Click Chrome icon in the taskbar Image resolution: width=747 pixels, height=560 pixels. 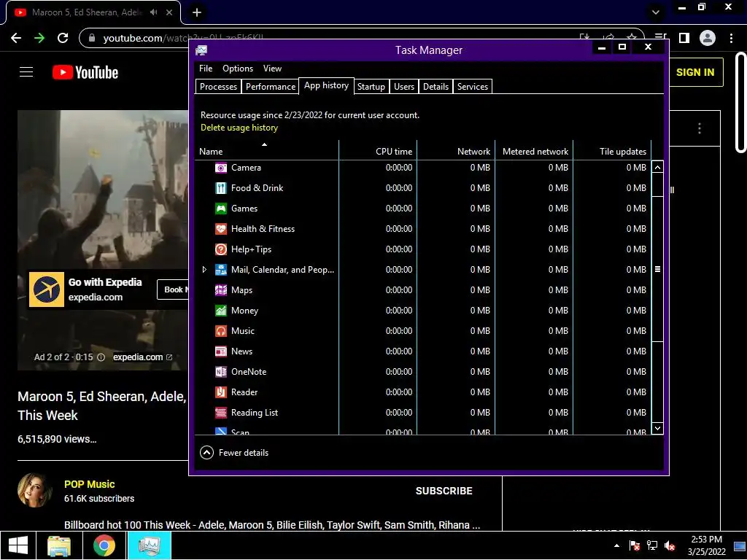pos(104,545)
